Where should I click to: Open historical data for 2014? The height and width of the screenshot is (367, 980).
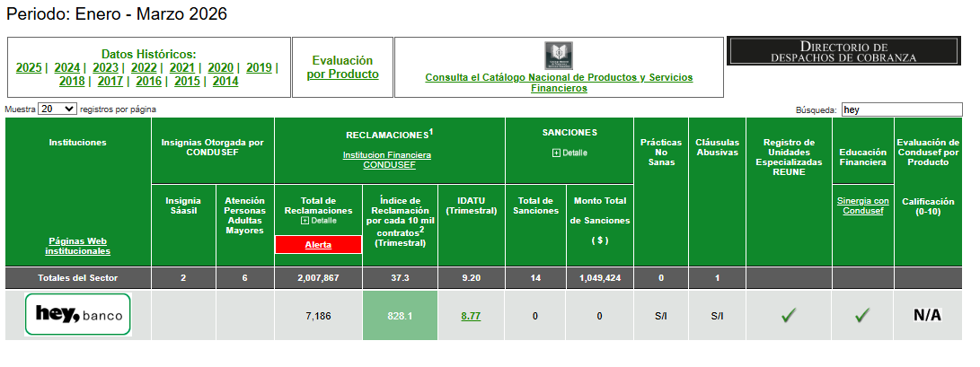[225, 81]
